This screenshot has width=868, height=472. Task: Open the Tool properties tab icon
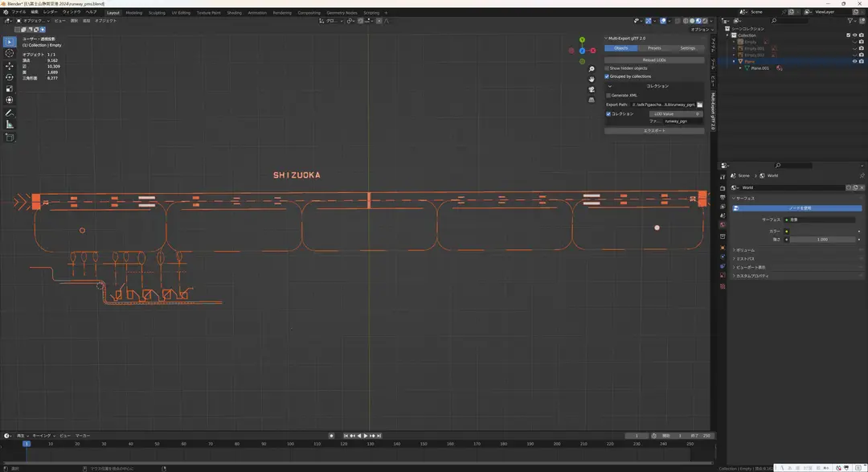coord(723,177)
